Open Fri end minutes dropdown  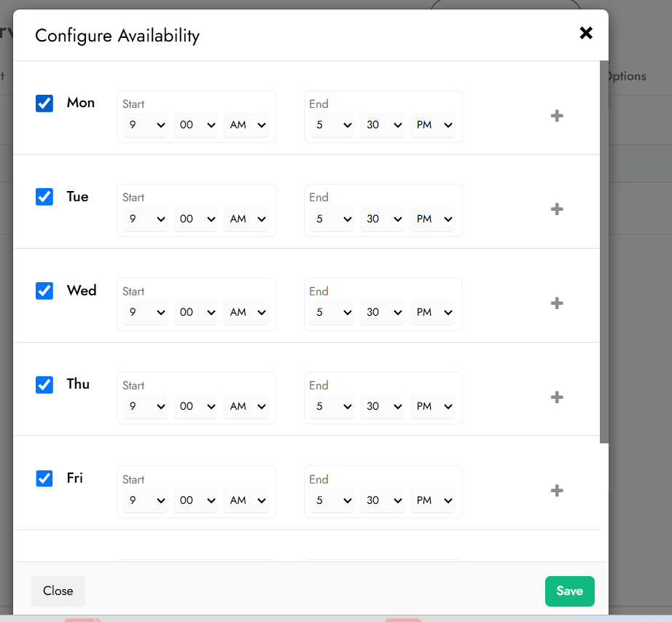tap(383, 499)
